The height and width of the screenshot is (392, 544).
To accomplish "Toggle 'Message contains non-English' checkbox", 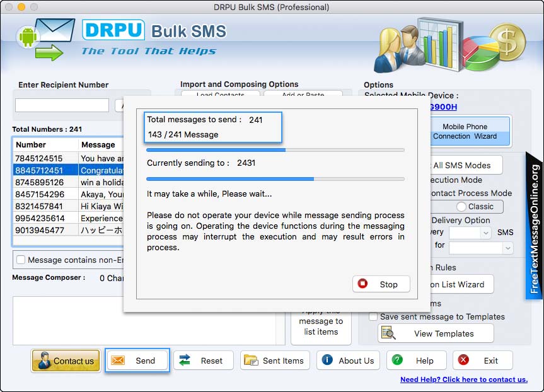I will [x=21, y=260].
